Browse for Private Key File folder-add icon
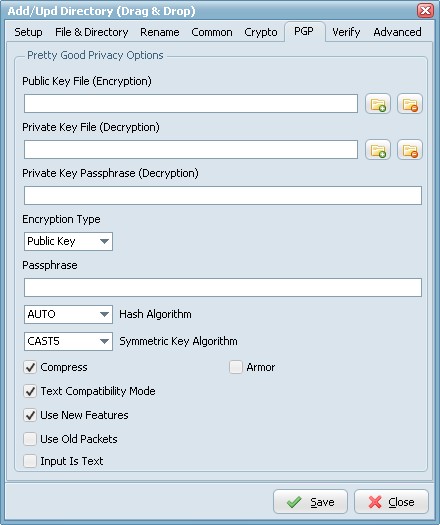The height and width of the screenshot is (525, 440). (378, 150)
